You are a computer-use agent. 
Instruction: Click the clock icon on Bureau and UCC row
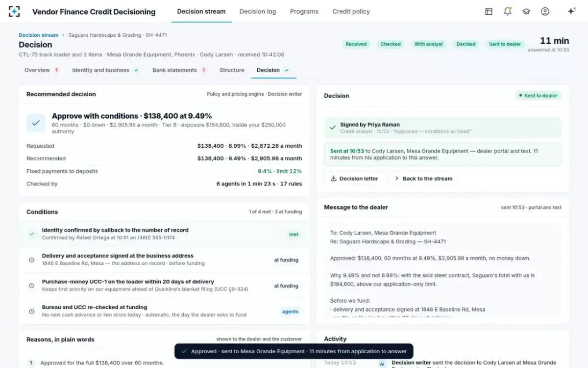32,311
